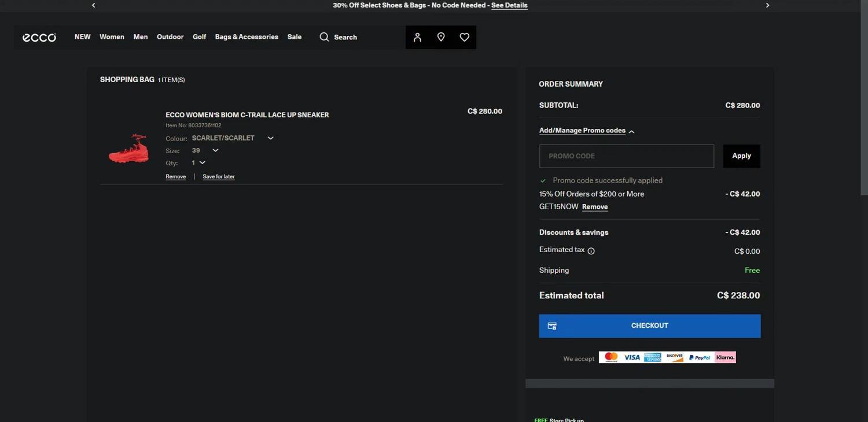This screenshot has width=868, height=422.
Task: Save the sneaker for later
Action: pos(219,176)
